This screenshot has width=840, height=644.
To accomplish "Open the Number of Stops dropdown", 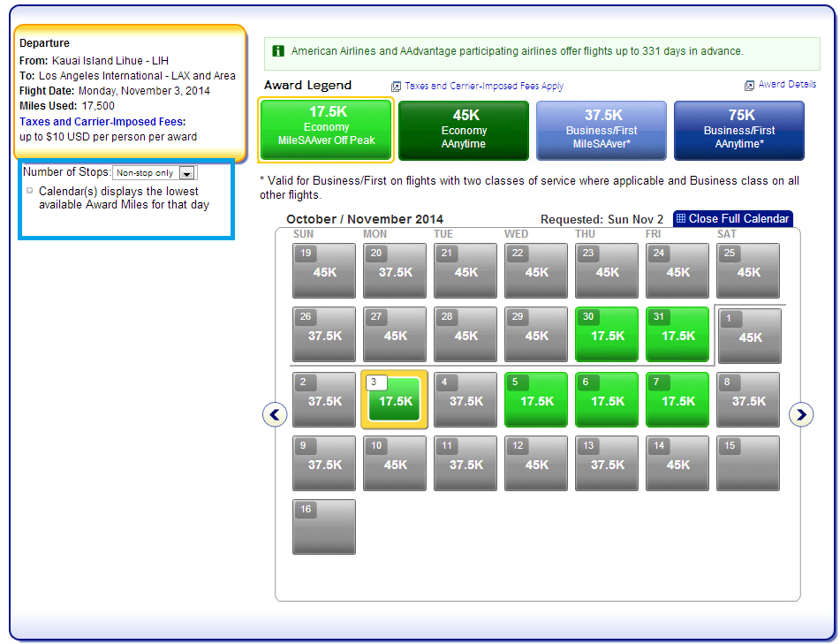I will pyautogui.click(x=155, y=173).
